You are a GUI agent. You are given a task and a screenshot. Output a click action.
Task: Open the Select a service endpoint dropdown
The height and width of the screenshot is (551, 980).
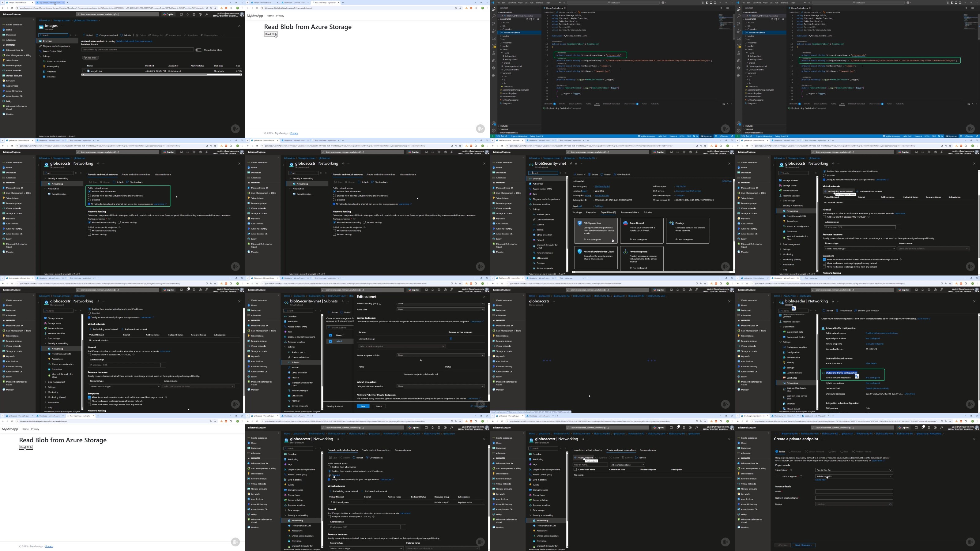[x=402, y=347]
